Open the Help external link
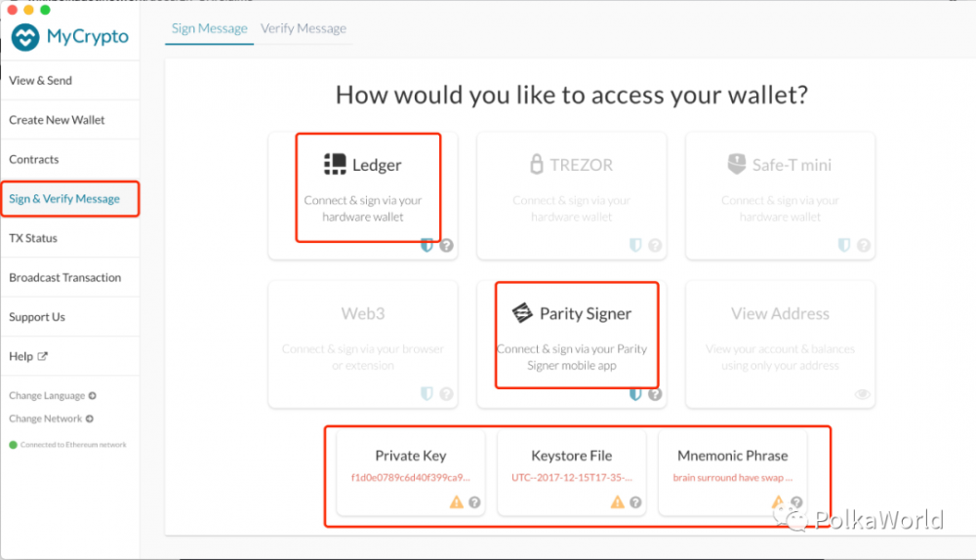976x560 pixels. click(28, 357)
